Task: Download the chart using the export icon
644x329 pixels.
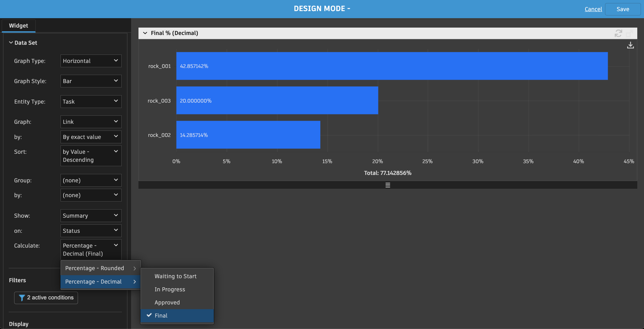Action: click(631, 45)
